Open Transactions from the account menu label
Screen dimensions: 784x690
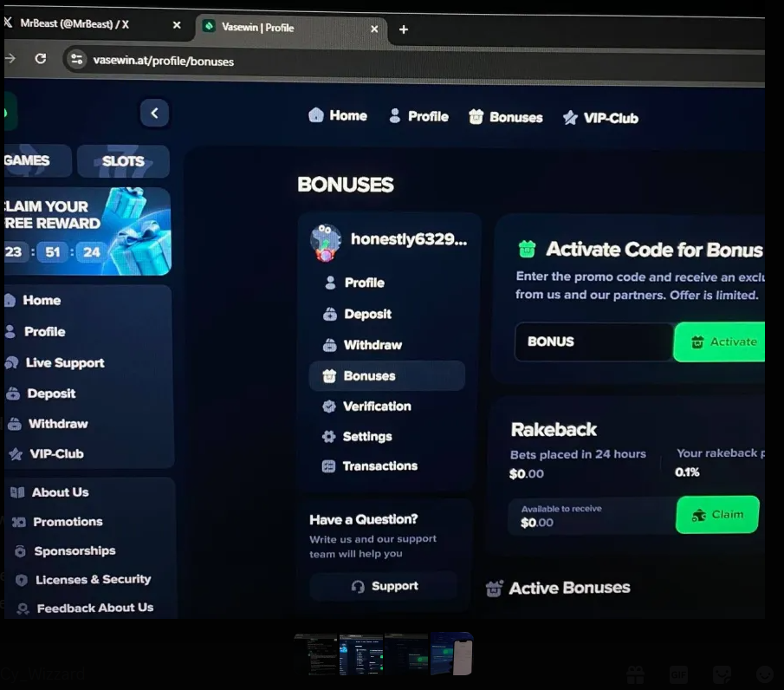click(380, 465)
